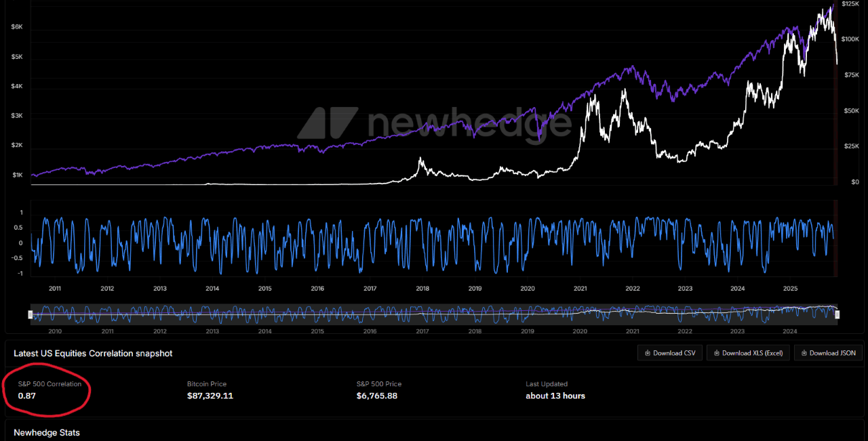868x441 pixels.
Task: Select the 2025 label on main chart axis
Action: tap(790, 288)
